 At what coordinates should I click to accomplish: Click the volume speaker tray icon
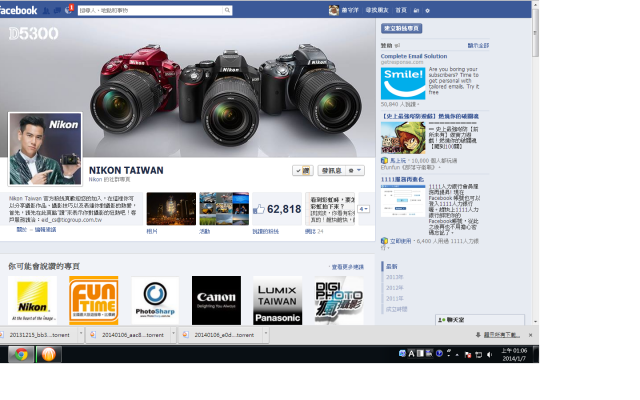[x=489, y=354]
